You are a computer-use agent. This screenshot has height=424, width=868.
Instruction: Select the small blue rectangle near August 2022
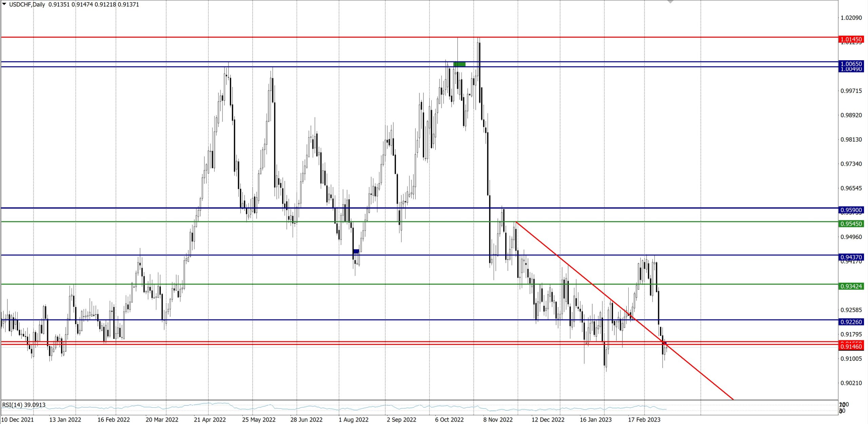click(356, 251)
